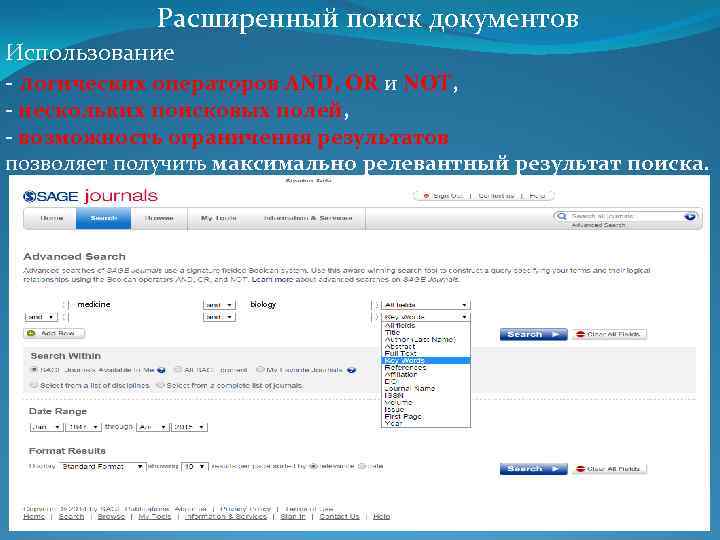Open the help icon beside My Favorite Journals

point(351,370)
